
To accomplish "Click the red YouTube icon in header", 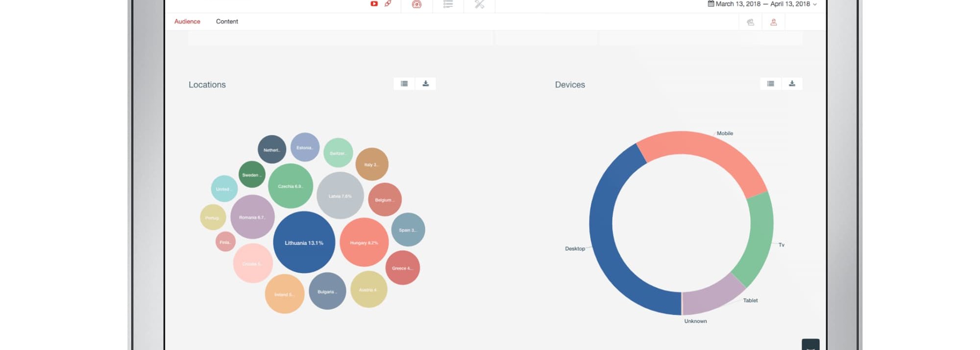I will tap(374, 4).
